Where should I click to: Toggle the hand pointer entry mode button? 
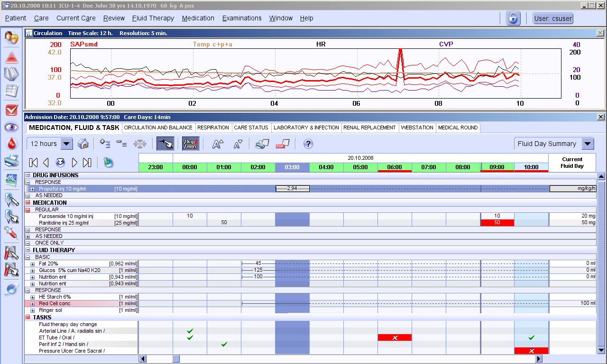(165, 144)
